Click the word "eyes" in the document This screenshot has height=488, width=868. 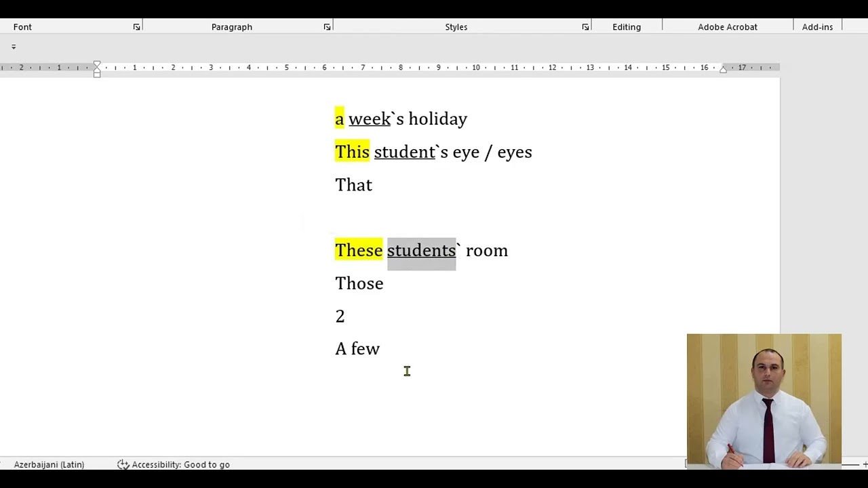pos(515,152)
